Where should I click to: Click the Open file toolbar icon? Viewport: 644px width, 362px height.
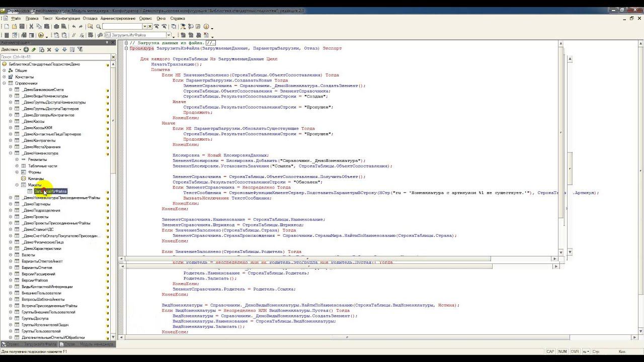point(14,27)
